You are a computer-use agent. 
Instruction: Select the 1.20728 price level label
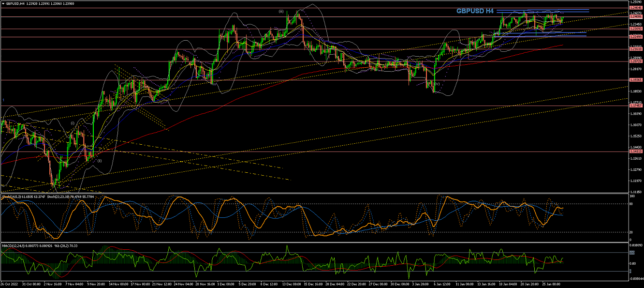click(x=635, y=61)
